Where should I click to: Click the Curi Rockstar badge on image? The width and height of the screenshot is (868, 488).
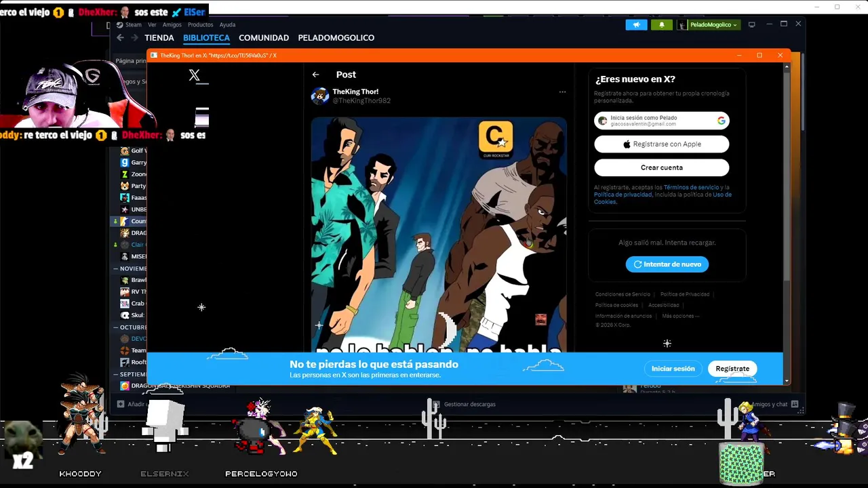[496, 138]
